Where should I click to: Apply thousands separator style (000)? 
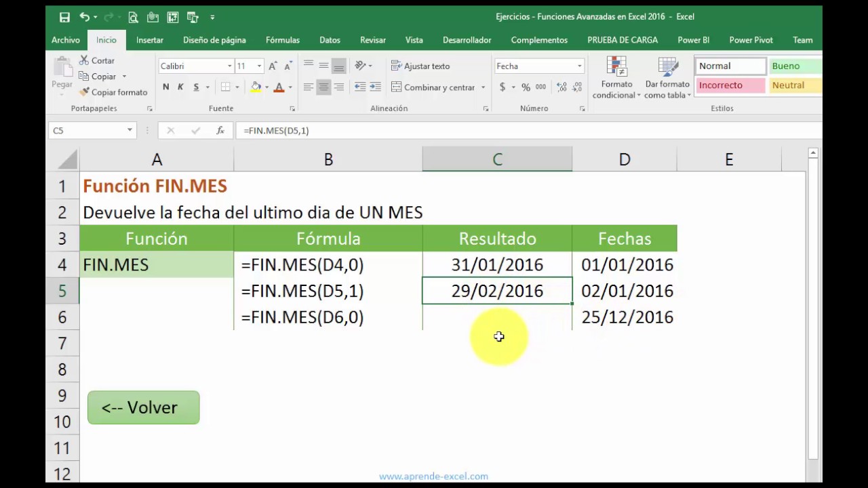coord(540,87)
